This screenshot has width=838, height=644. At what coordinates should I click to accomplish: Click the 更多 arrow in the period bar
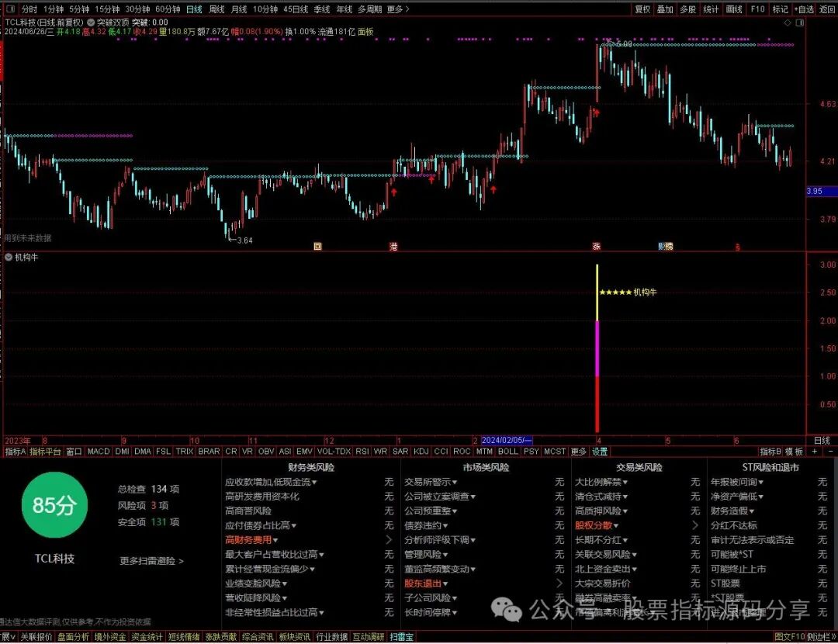(x=398, y=9)
